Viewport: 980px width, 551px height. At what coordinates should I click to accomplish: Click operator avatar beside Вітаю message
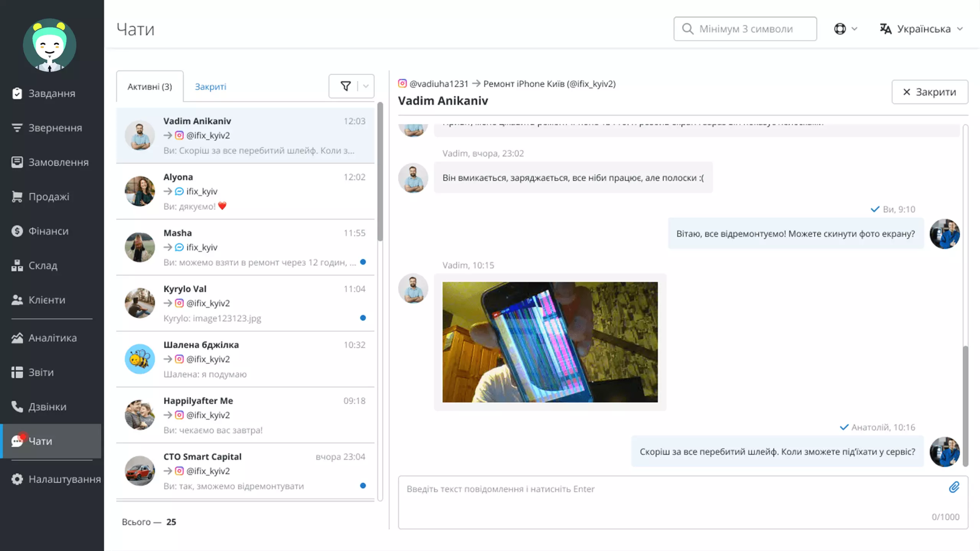pos(944,234)
